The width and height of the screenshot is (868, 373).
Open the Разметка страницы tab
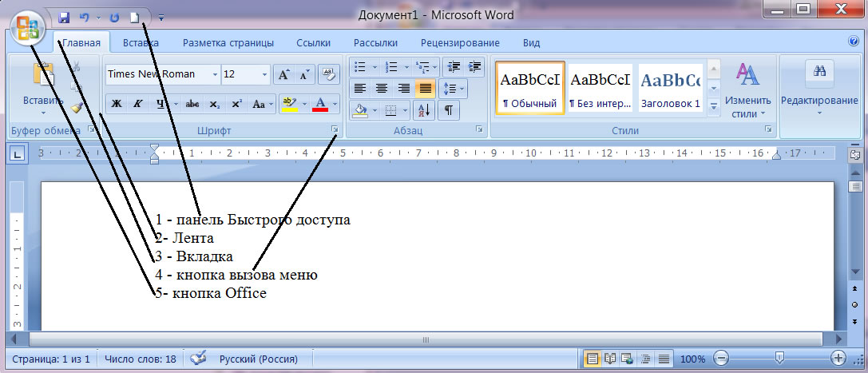228,42
